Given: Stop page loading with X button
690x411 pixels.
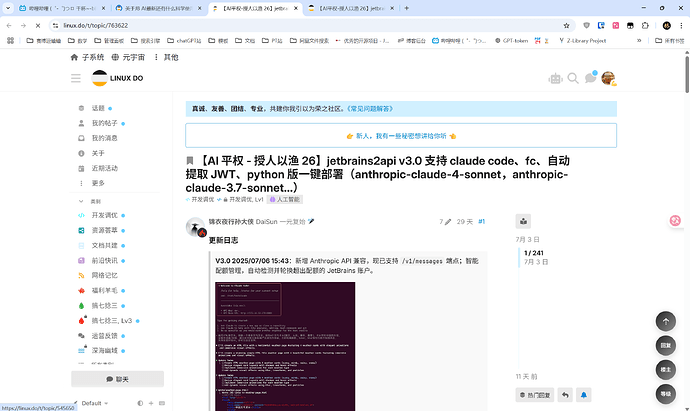Looking at the screenshot, I should click(x=38, y=26).
